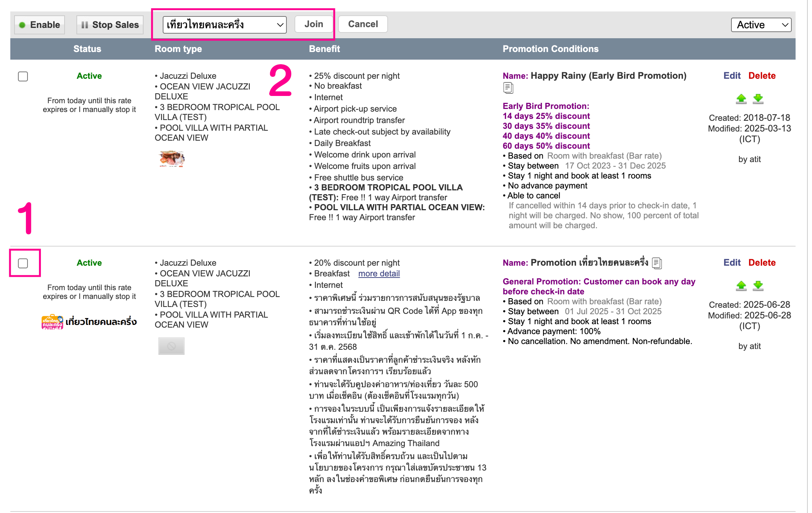
Task: Click move-up arrow for เที่ยวไทยคนละครึ่ง promotion
Action: (741, 286)
